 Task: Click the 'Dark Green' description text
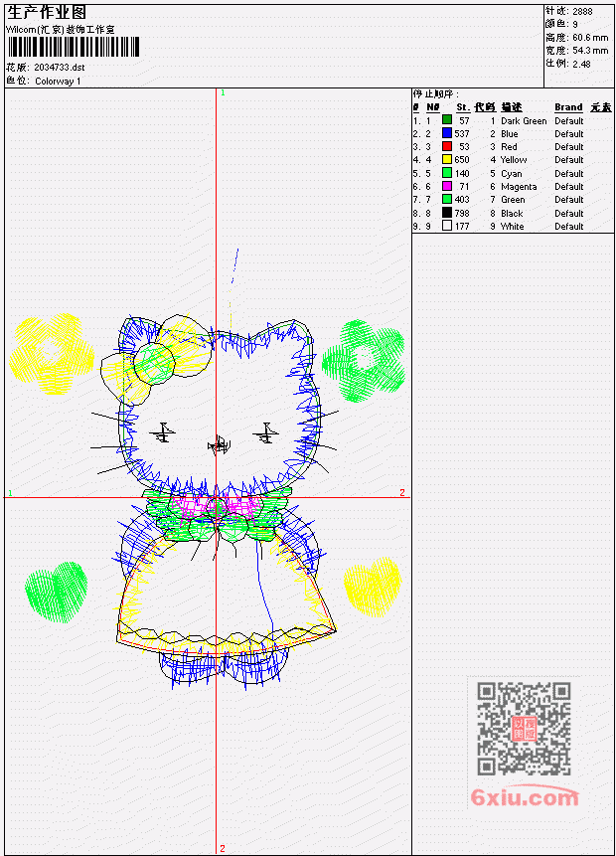(x=524, y=120)
